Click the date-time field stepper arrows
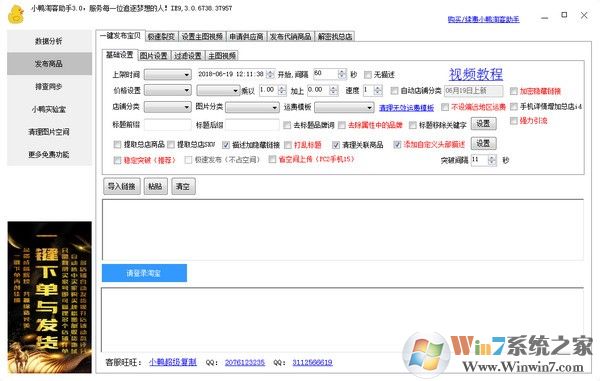The image size is (600, 381). (270, 74)
